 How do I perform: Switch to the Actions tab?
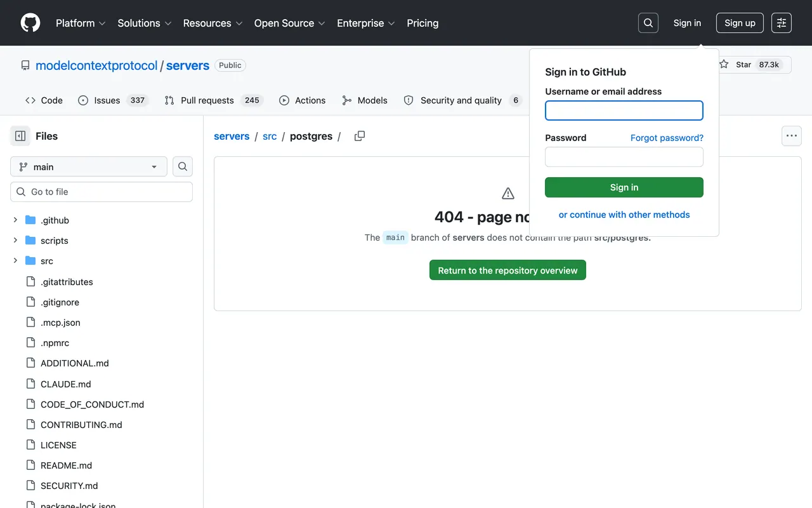pyautogui.click(x=302, y=100)
